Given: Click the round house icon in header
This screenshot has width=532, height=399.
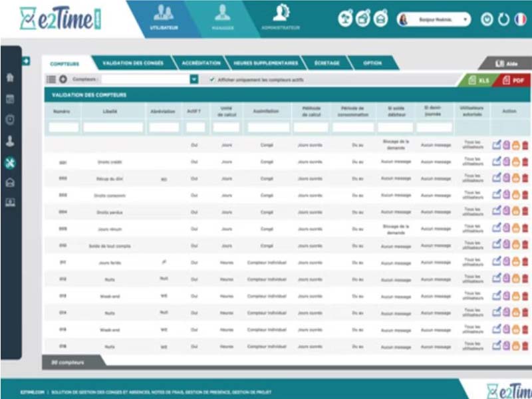Looking at the screenshot, I should click(380, 19).
